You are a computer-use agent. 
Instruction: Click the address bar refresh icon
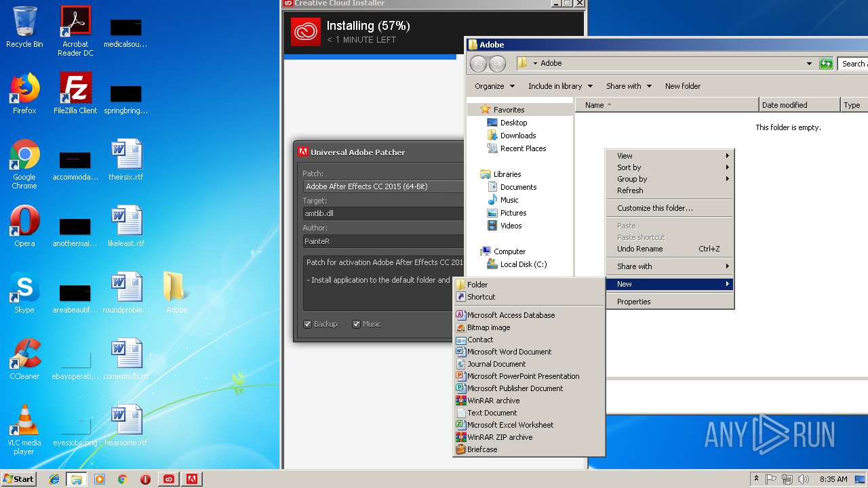click(826, 64)
